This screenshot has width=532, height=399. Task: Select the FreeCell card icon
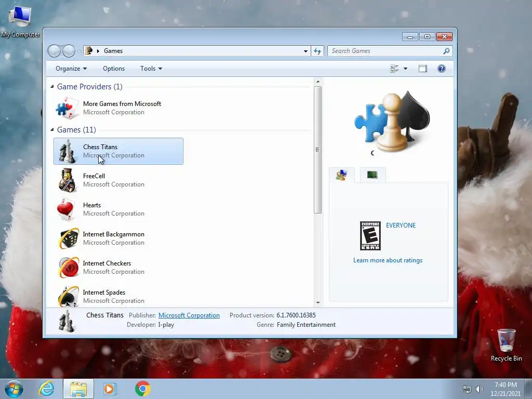(x=67, y=180)
